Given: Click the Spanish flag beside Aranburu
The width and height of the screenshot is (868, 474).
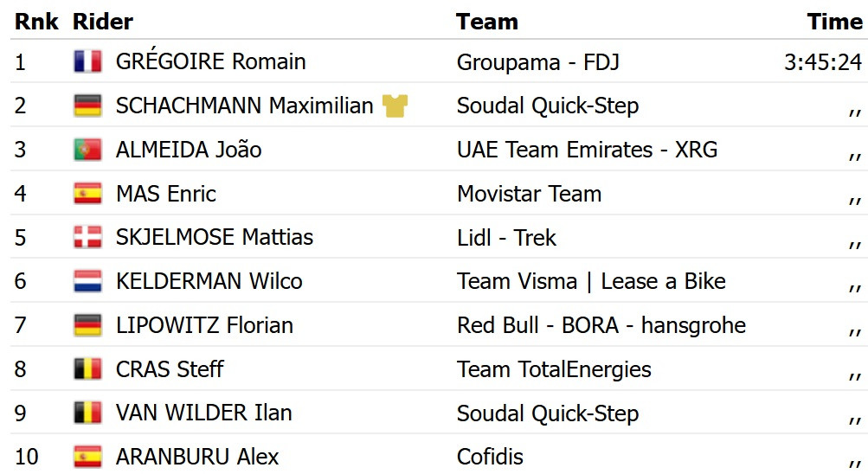Looking at the screenshot, I should [x=87, y=457].
